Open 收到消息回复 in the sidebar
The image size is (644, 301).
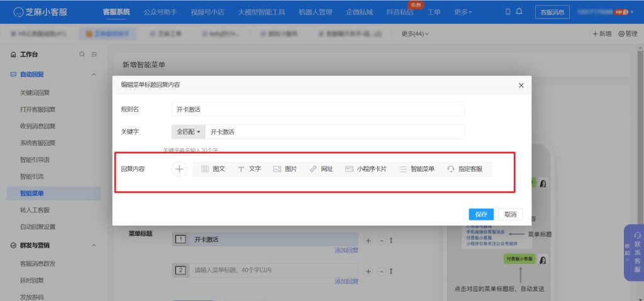(x=38, y=126)
